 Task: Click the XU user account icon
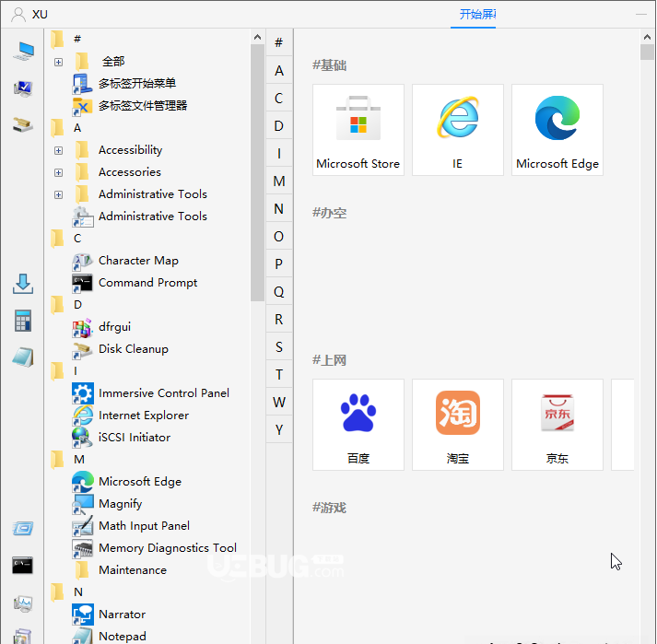pos(18,14)
